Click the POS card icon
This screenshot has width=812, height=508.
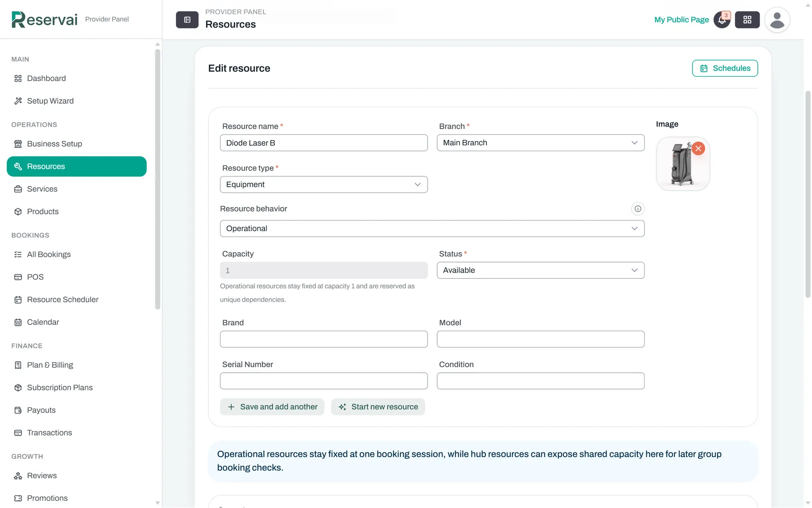[x=18, y=277]
